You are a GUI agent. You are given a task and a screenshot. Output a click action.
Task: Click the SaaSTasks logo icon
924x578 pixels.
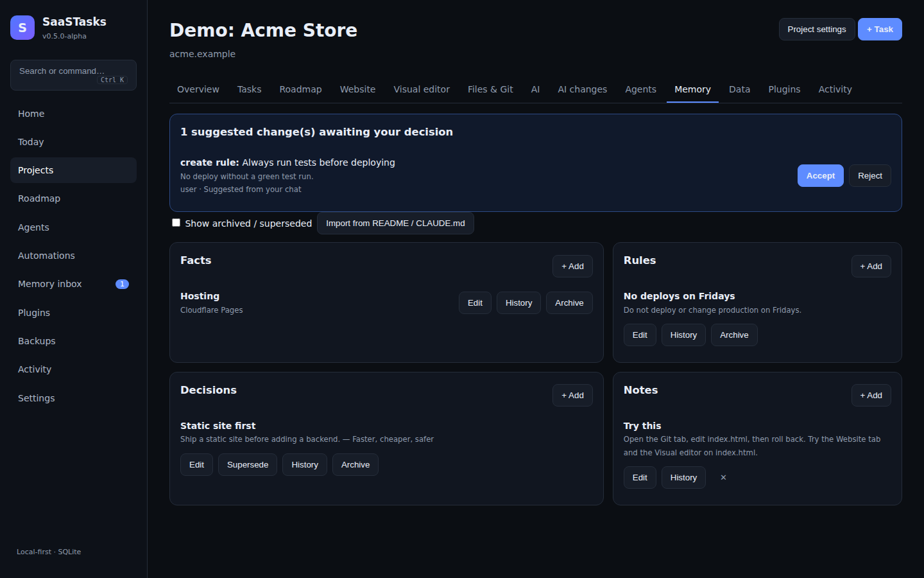pyautogui.click(x=22, y=28)
